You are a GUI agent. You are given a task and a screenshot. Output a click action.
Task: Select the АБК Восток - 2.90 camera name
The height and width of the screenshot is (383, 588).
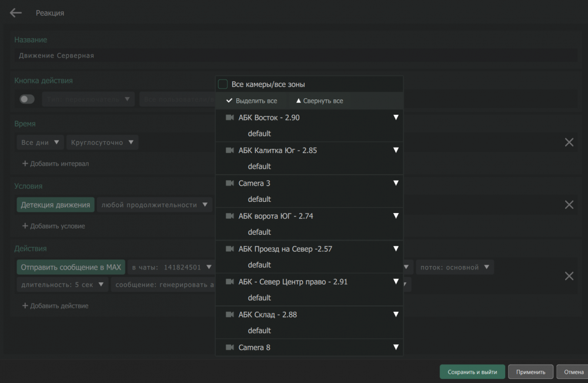269,118
